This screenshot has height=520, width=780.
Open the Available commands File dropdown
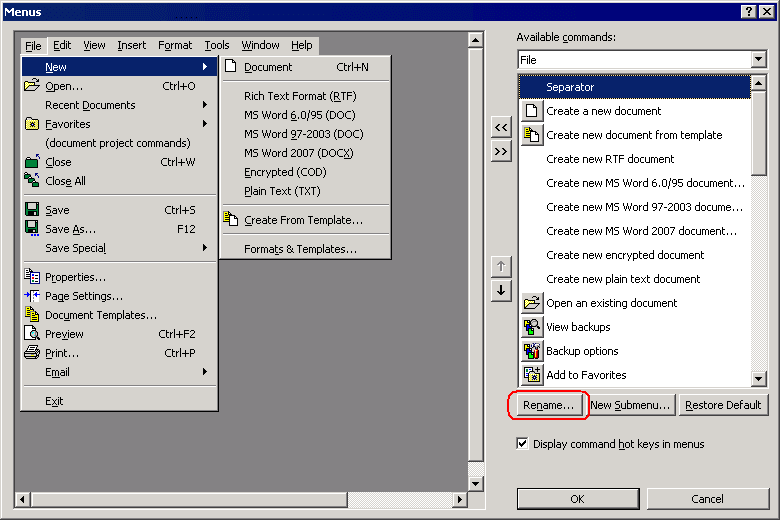pos(758,60)
